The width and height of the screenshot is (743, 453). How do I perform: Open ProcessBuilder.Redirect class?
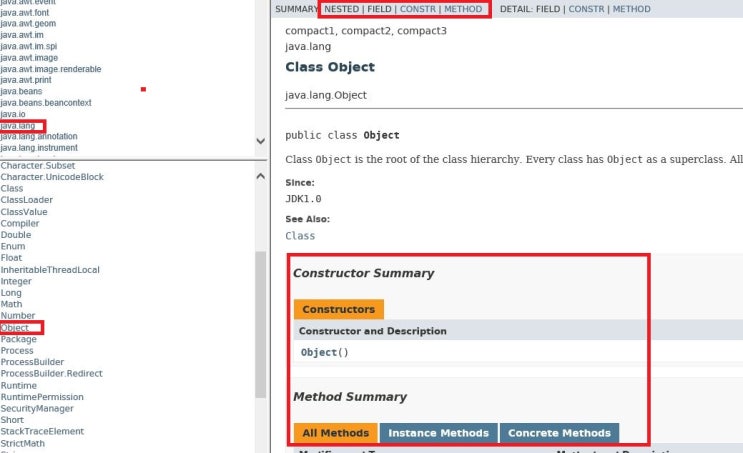pyautogui.click(x=51, y=373)
